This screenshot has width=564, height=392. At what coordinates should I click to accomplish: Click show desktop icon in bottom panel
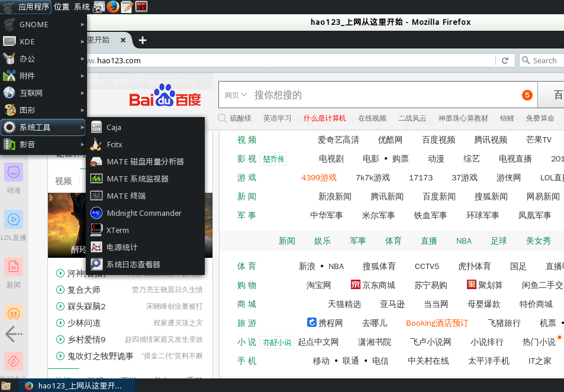click(6, 386)
